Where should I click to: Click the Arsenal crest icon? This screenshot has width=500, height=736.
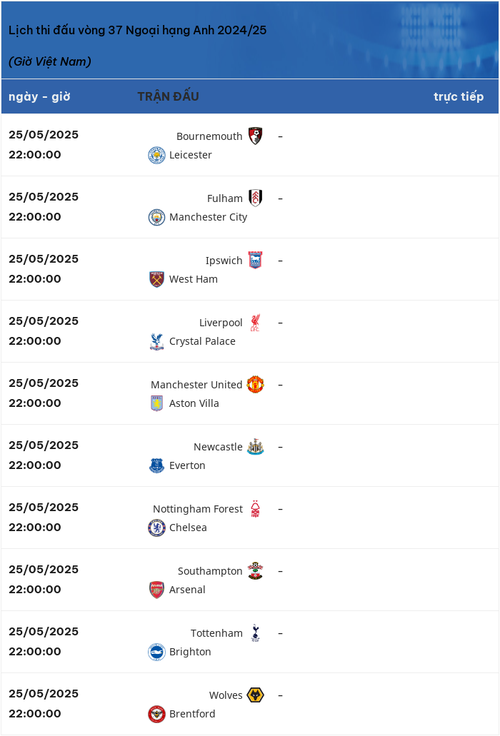(x=157, y=590)
